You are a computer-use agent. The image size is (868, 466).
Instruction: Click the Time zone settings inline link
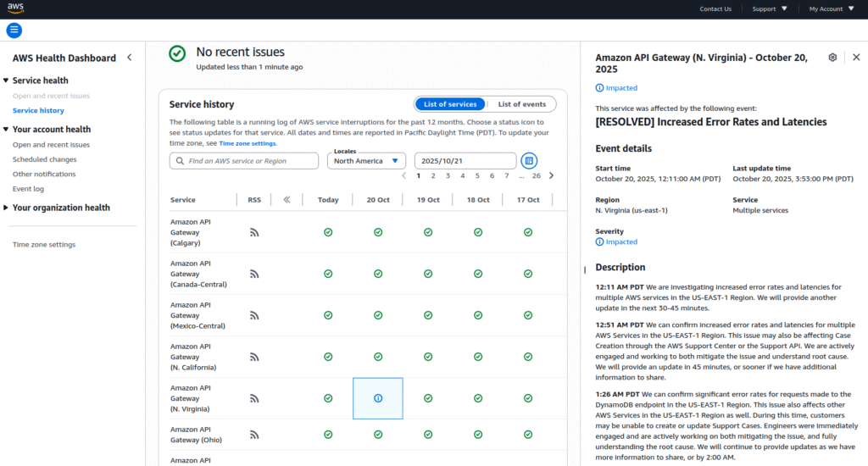tap(248, 143)
